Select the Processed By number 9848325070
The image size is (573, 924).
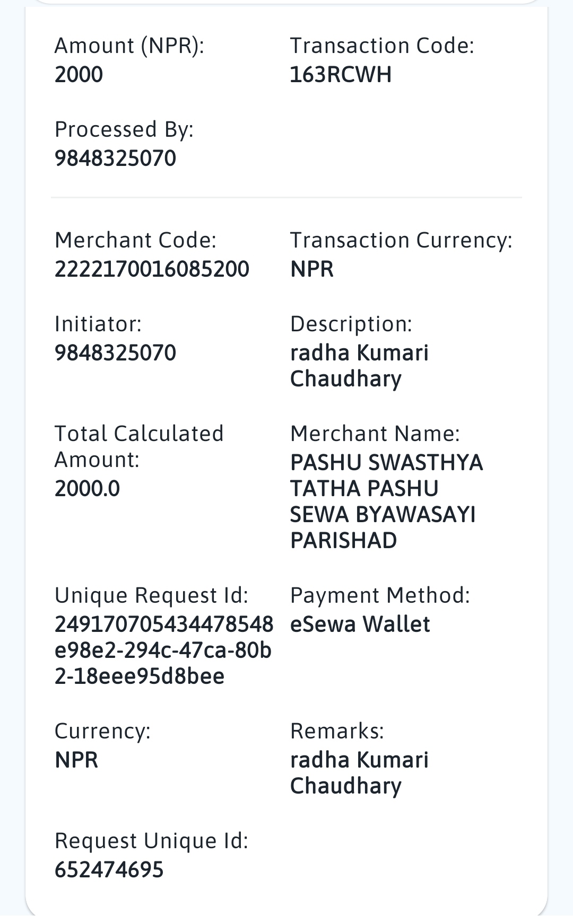(115, 158)
